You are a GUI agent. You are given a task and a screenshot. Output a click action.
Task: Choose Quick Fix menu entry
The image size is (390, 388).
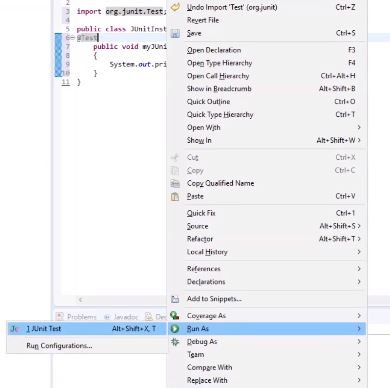tap(267, 213)
